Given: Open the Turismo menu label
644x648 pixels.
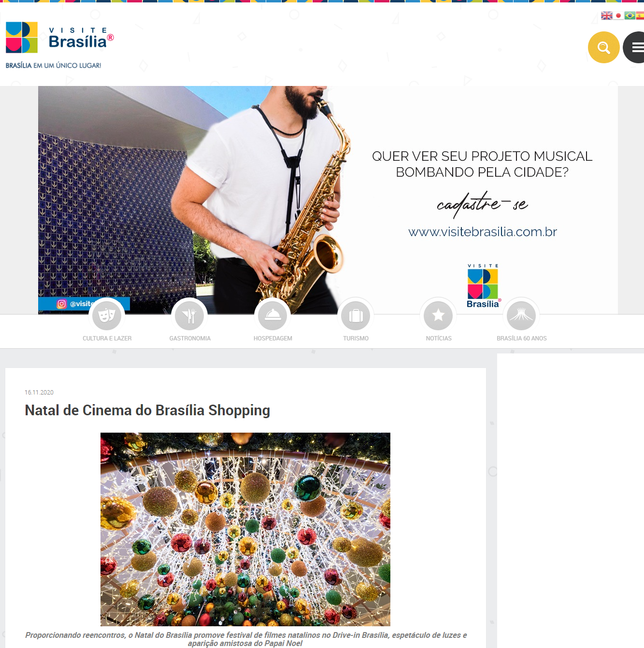Looking at the screenshot, I should click(x=356, y=338).
